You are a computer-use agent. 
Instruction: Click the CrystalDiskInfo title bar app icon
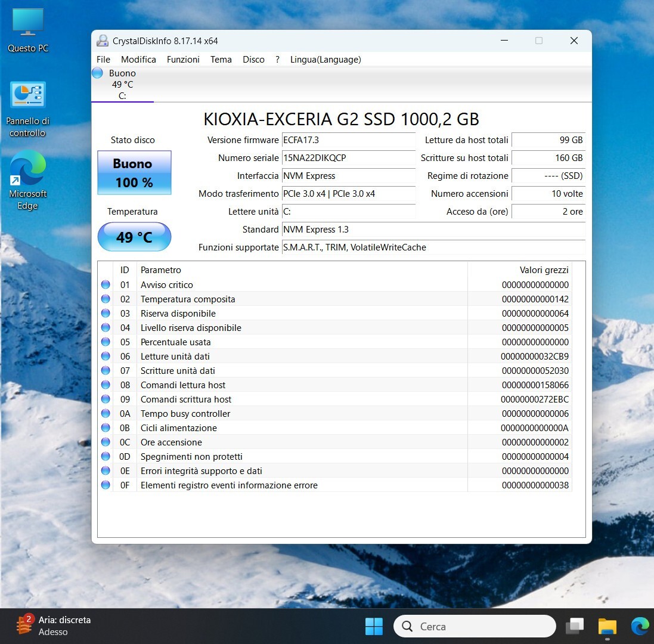(102, 41)
